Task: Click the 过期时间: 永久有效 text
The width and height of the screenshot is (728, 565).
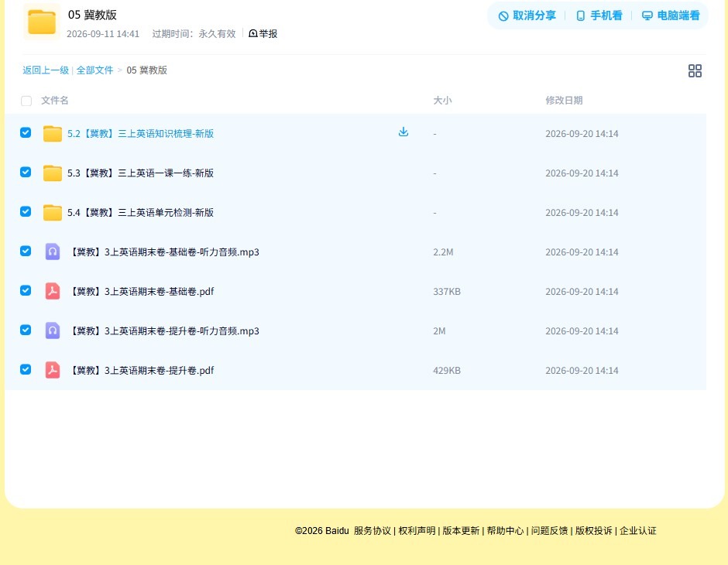Action: [x=194, y=34]
